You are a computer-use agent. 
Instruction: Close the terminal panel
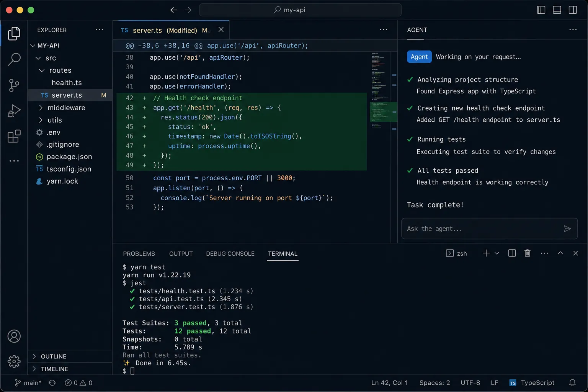575,253
